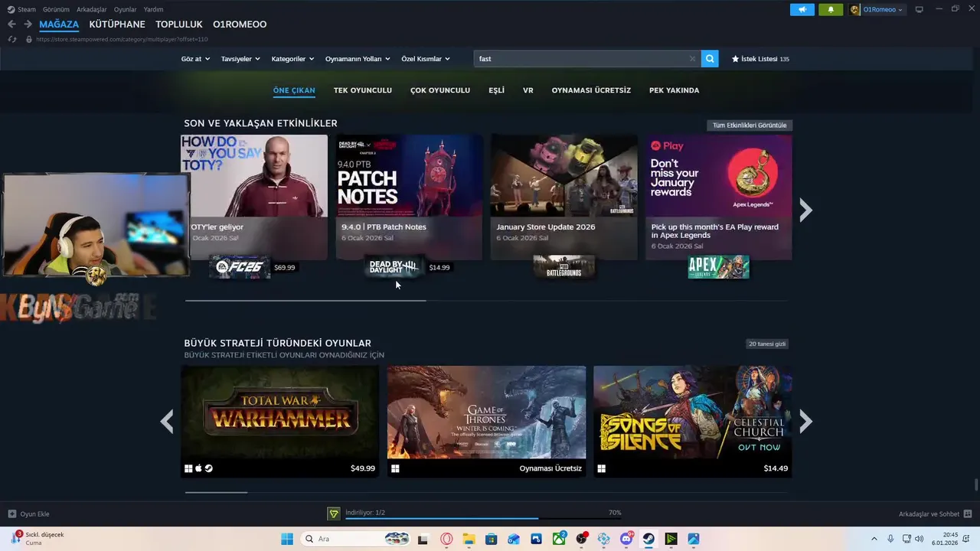This screenshot has width=980, height=551.
Task: Click the forward navigation arrow
Action: [x=28, y=24]
